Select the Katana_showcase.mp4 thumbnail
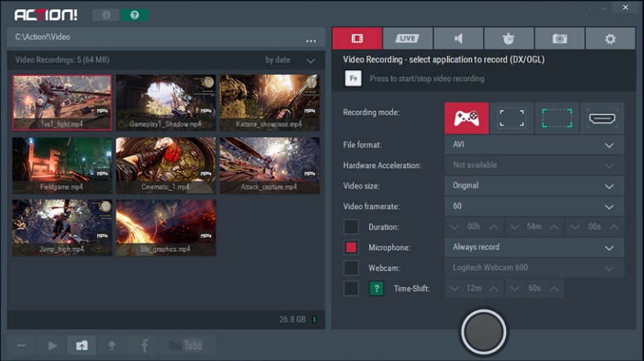Image resolution: width=644 pixels, height=361 pixels. [269, 103]
